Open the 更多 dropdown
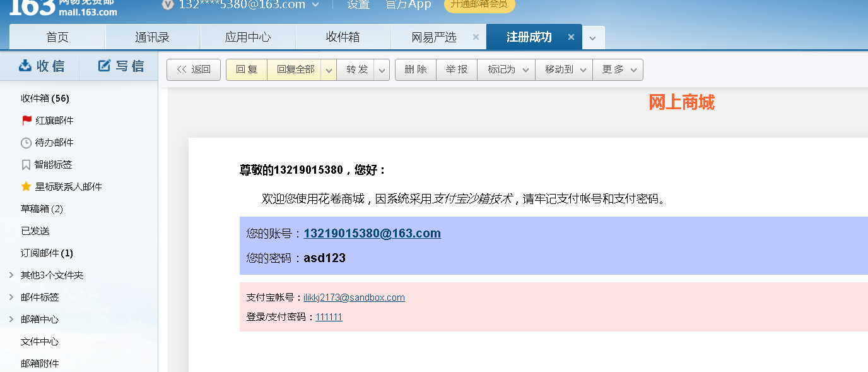 (618, 69)
